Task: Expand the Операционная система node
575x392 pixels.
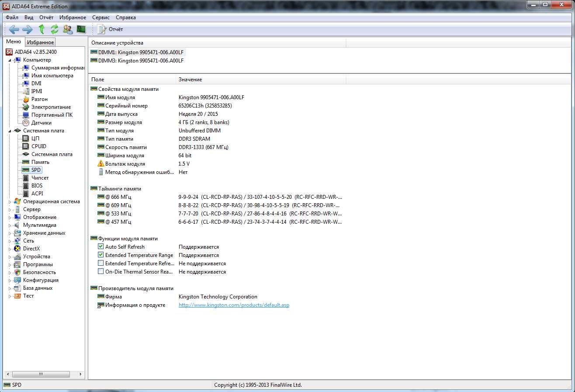Action: click(10, 201)
